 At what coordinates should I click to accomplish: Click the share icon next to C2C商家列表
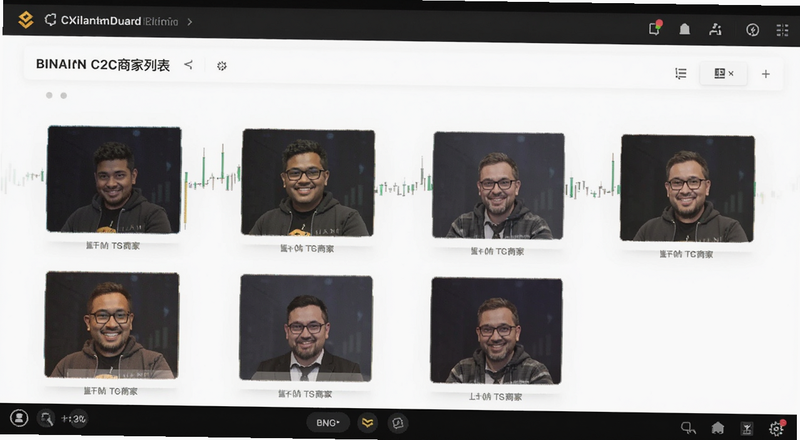pyautogui.click(x=188, y=65)
